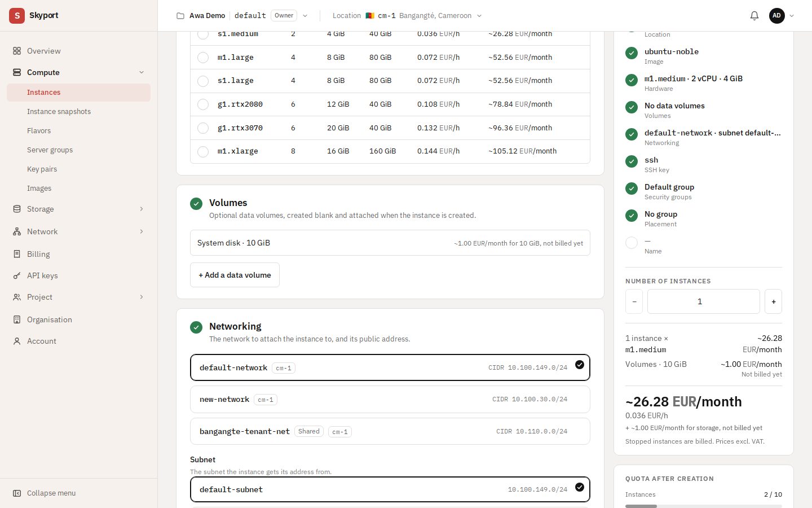Click the Network topology icon
The width and height of the screenshot is (812, 508).
coord(17,231)
